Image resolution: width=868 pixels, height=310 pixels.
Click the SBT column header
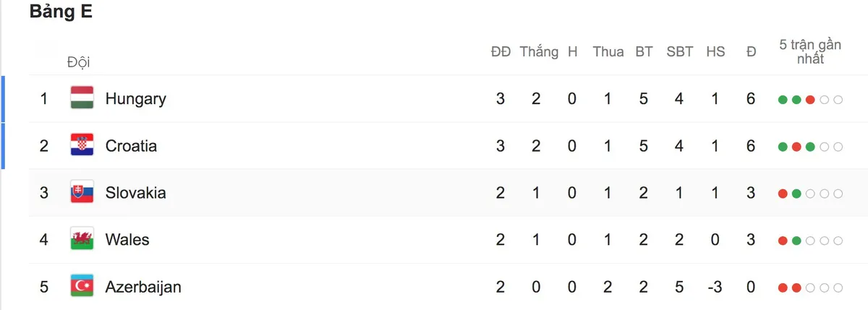click(679, 52)
